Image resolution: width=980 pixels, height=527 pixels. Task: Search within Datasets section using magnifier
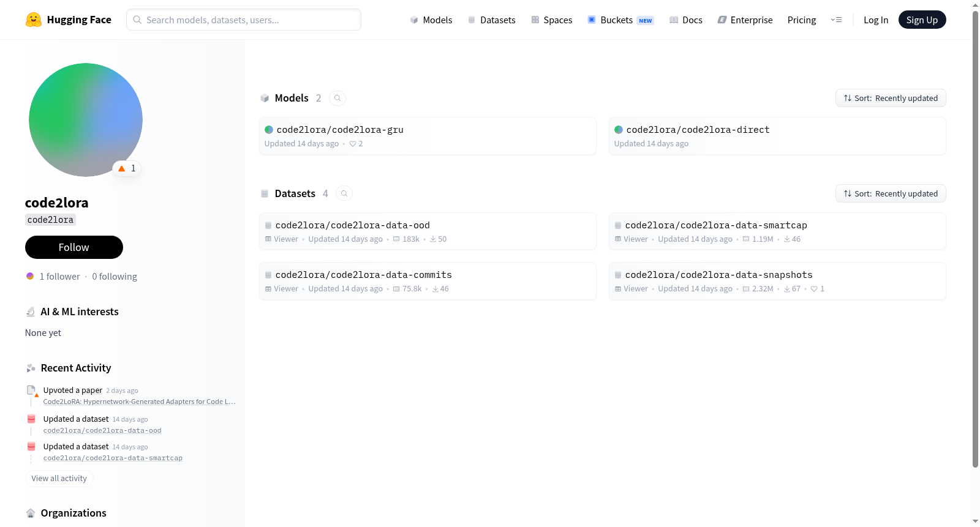[344, 193]
